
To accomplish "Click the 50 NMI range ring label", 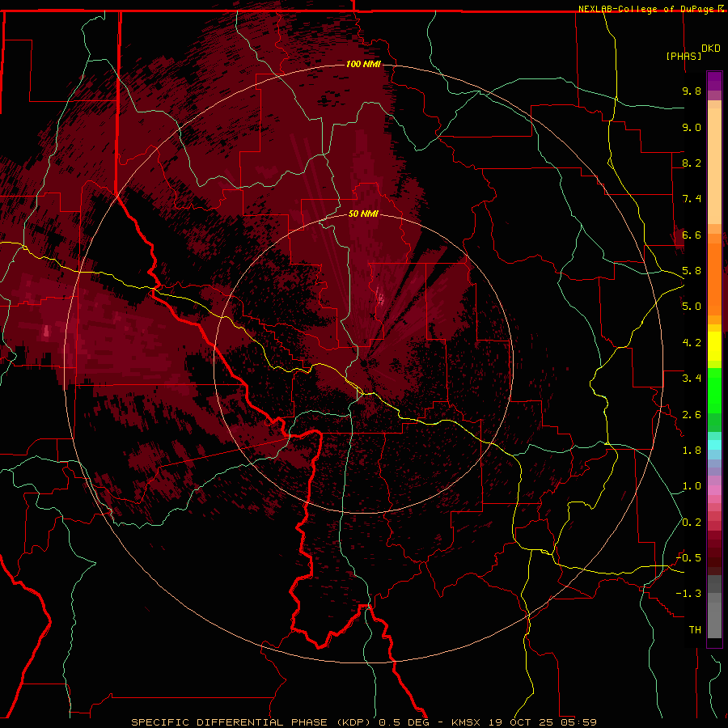I will point(363,214).
